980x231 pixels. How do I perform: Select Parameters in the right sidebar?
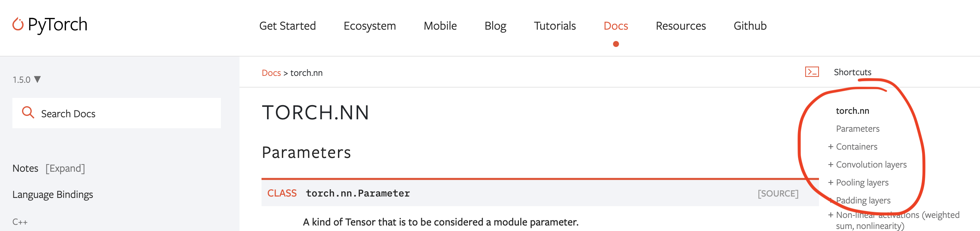coord(857,129)
